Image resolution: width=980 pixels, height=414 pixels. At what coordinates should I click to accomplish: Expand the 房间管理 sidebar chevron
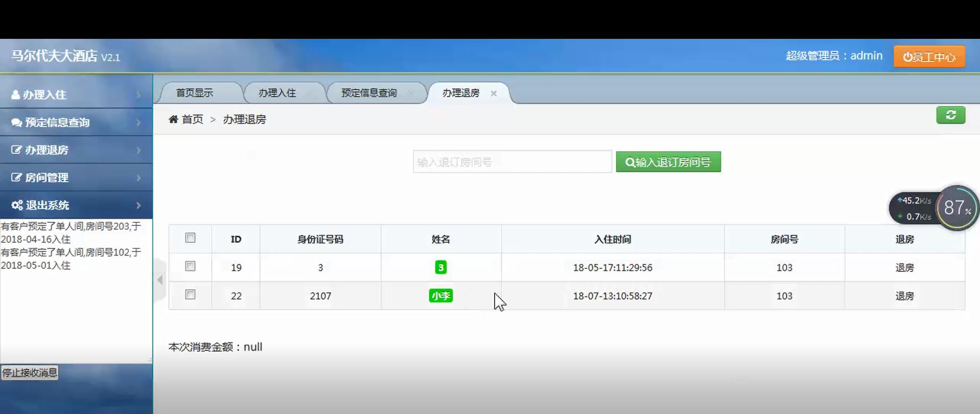pos(138,177)
